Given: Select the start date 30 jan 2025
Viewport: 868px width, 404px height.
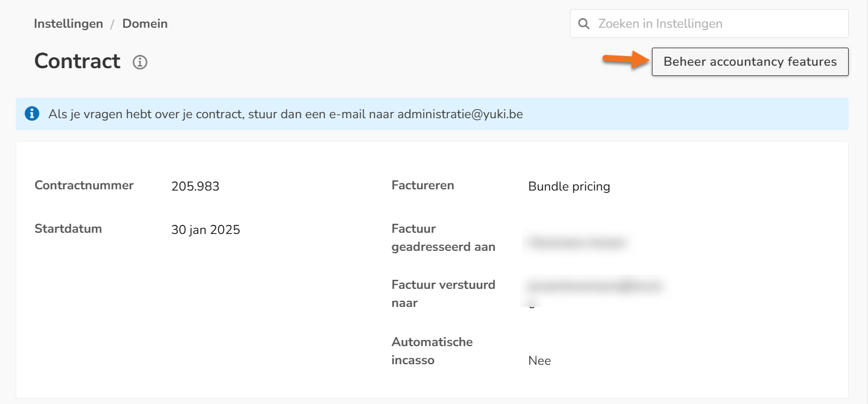Looking at the screenshot, I should pos(206,230).
